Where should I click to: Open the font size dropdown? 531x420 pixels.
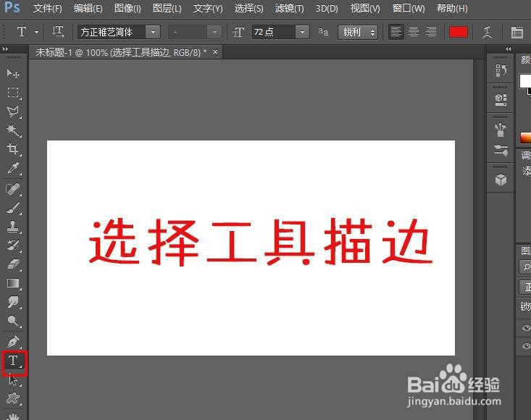coord(302,32)
